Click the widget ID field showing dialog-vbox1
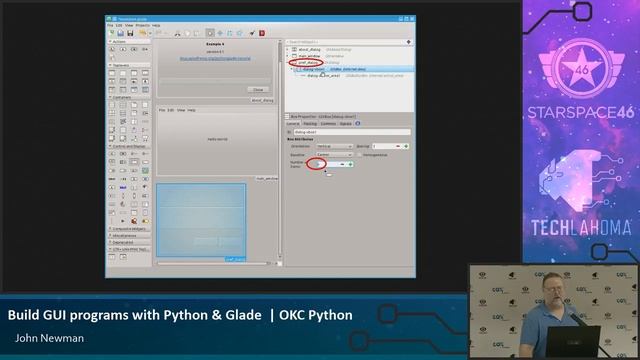640x360 pixels. (x=352, y=132)
